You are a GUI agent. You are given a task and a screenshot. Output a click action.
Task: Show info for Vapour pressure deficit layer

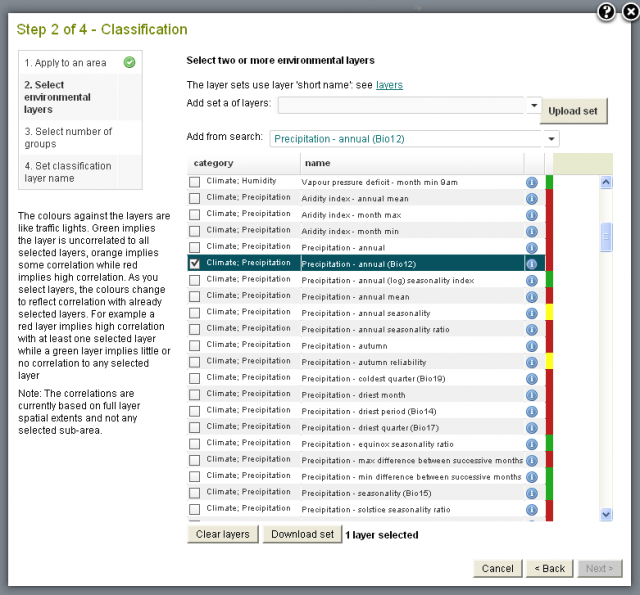[531, 182]
